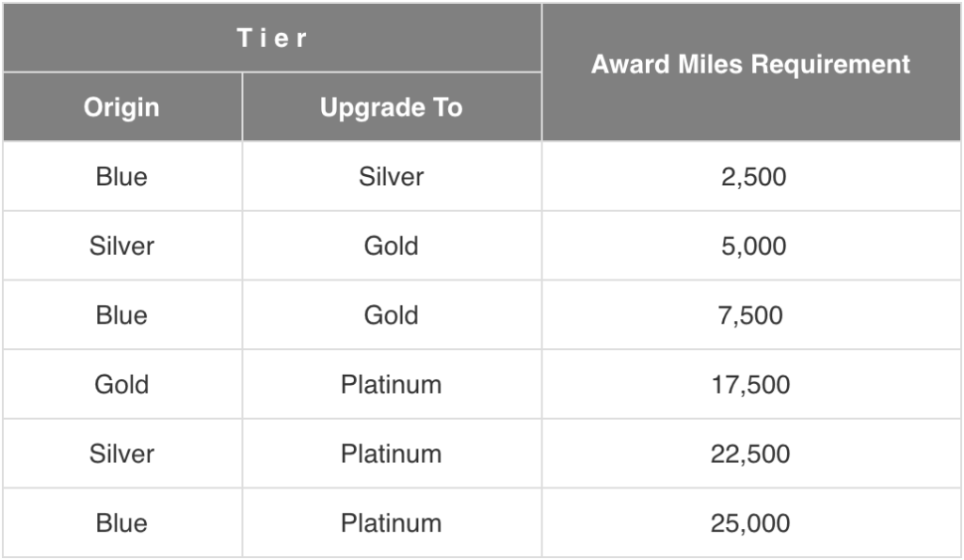Click the Award Miles Requirement header
The image size is (964, 560).
(x=751, y=72)
